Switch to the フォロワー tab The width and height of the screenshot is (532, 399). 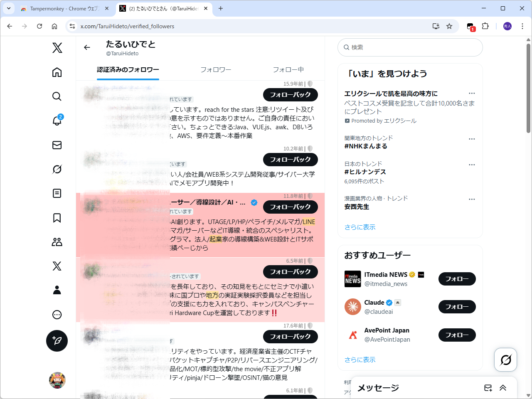(216, 69)
